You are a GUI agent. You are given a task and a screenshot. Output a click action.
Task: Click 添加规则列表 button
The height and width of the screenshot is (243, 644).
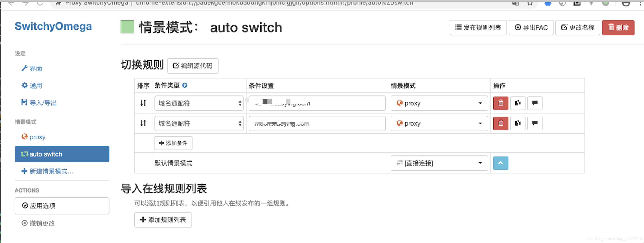tap(163, 220)
